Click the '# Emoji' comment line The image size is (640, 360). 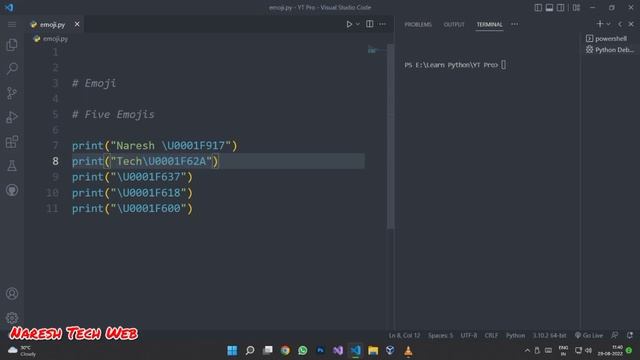tap(94, 83)
